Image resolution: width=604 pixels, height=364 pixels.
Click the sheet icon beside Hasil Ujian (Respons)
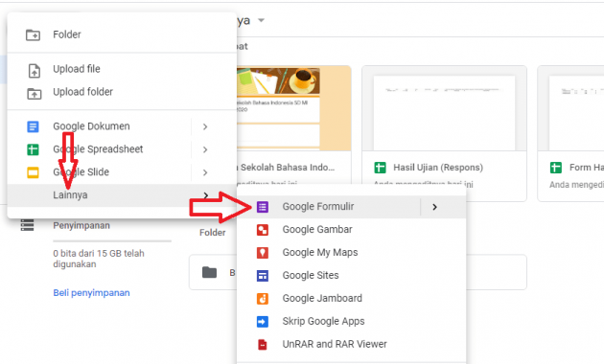click(380, 168)
